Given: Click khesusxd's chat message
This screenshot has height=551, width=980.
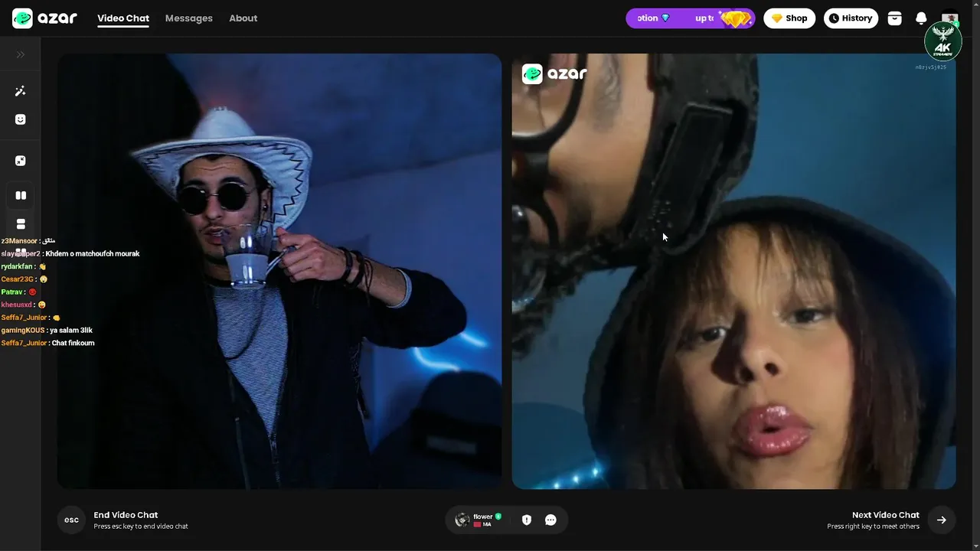Looking at the screenshot, I should tap(24, 305).
